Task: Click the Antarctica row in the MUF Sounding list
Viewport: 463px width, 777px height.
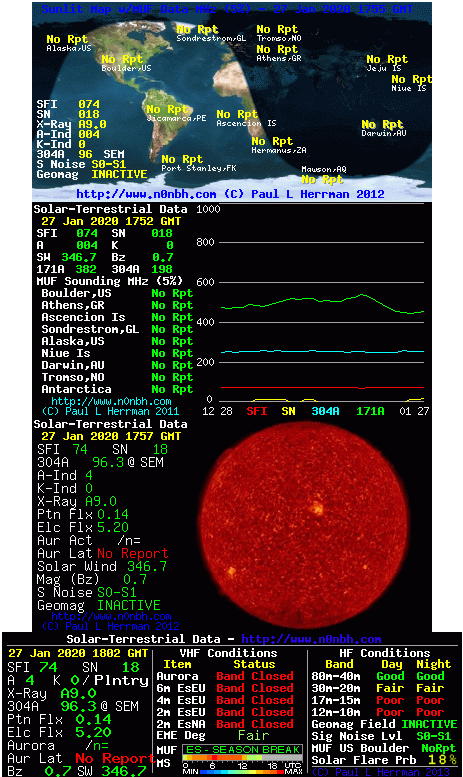Action: pos(117,389)
